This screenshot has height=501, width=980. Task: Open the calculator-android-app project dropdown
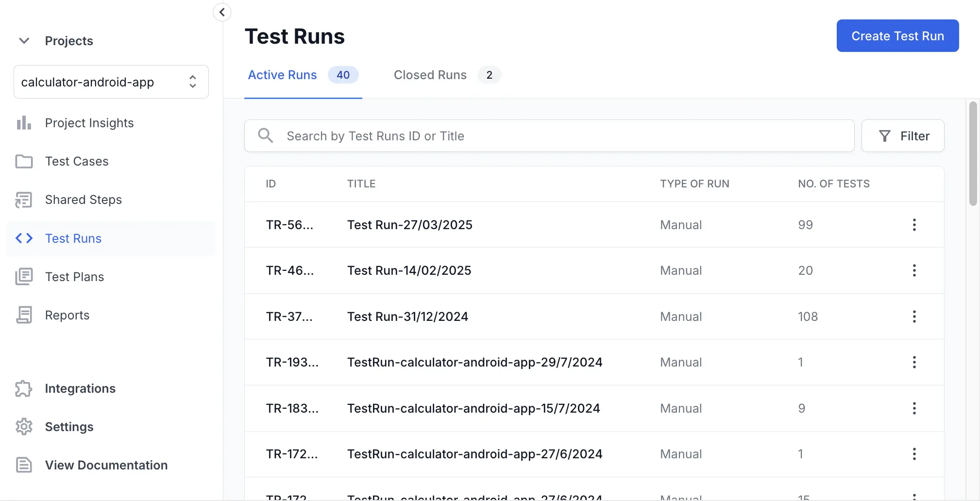111,82
